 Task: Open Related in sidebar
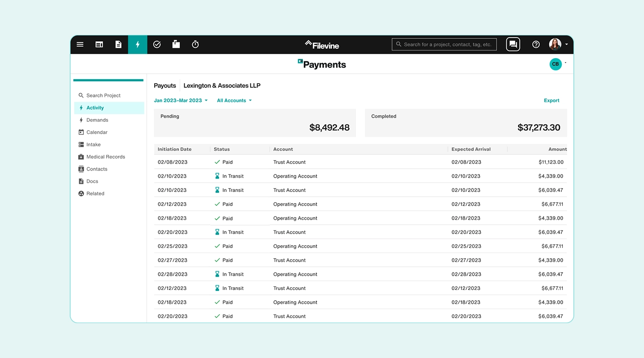click(109, 193)
